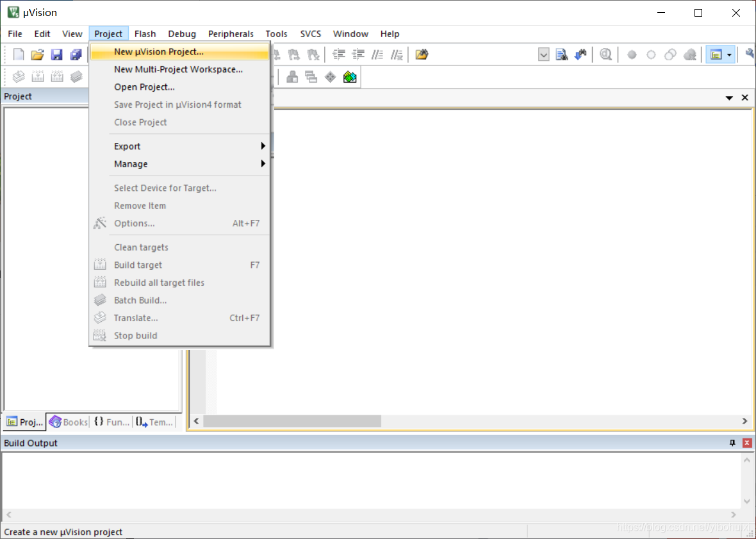Click the Manage Multi-Project Workspace icon
Screen dimensions: 756x539
(311, 77)
